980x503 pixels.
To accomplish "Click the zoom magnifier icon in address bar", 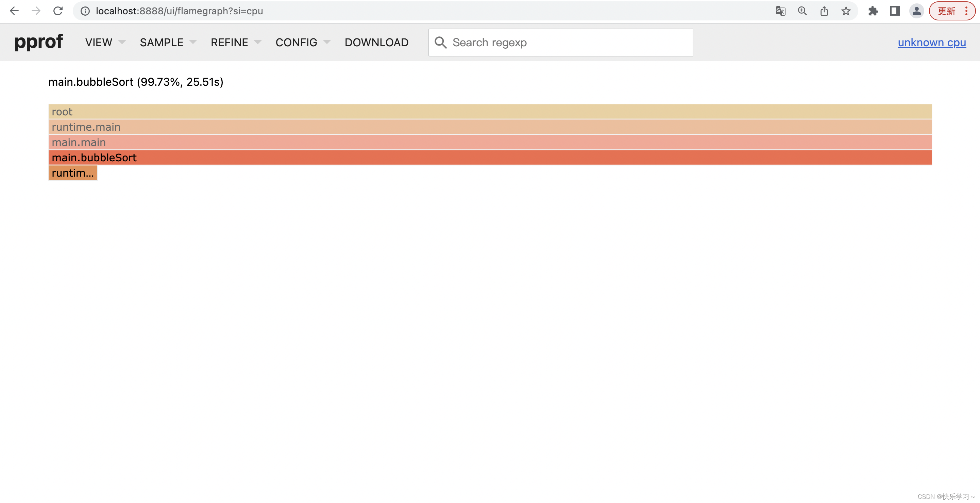I will click(x=802, y=11).
